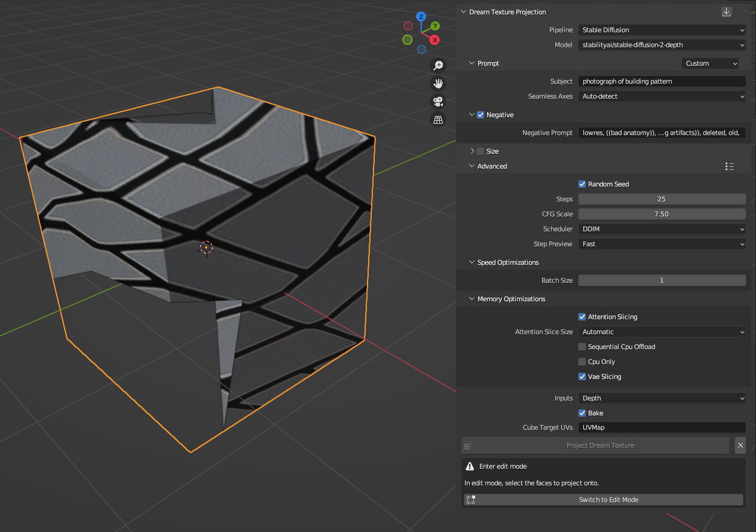The image size is (756, 532).
Task: Collapse Speed Optimizations section
Action: tap(472, 262)
